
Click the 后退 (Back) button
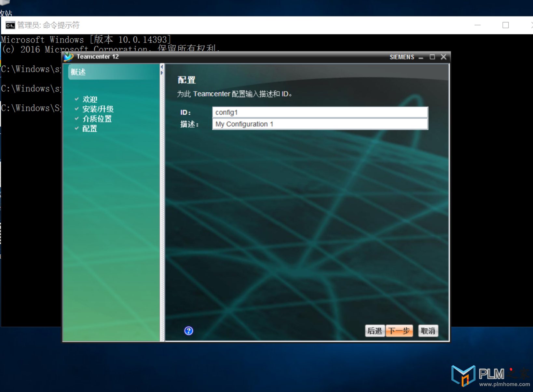(375, 331)
